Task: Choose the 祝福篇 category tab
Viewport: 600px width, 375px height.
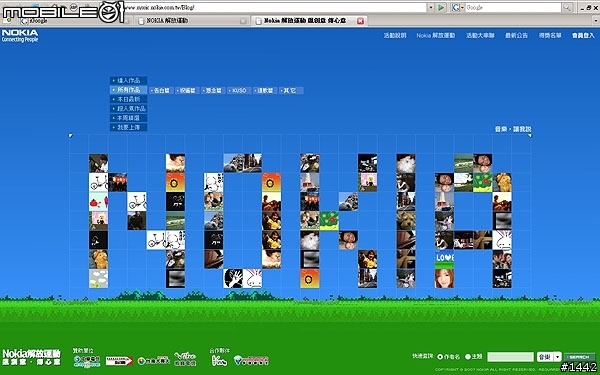Action: pos(187,91)
